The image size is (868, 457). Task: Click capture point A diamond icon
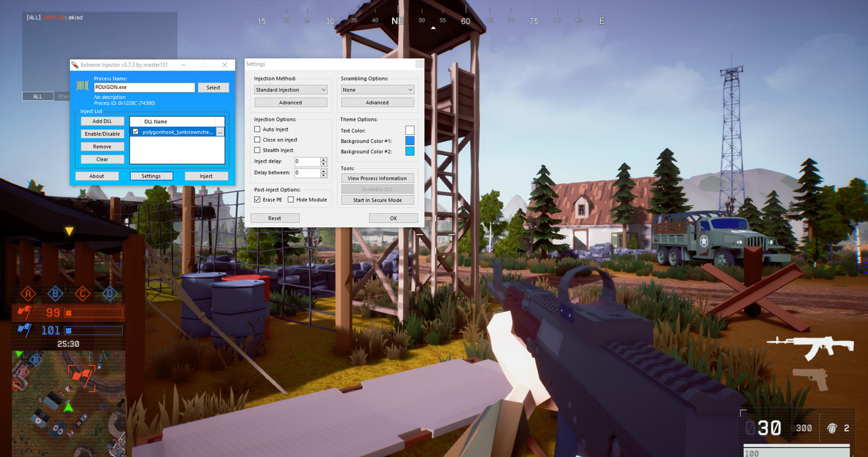pyautogui.click(x=28, y=294)
